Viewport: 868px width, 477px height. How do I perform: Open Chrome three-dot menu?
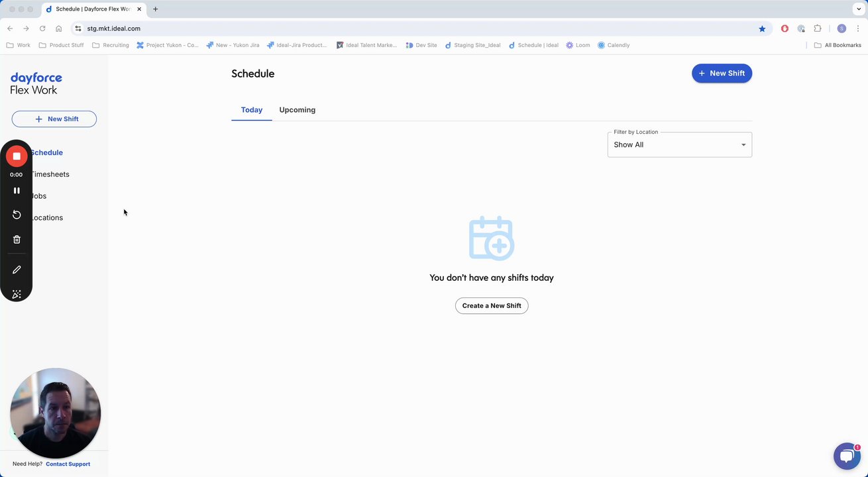pyautogui.click(x=858, y=28)
